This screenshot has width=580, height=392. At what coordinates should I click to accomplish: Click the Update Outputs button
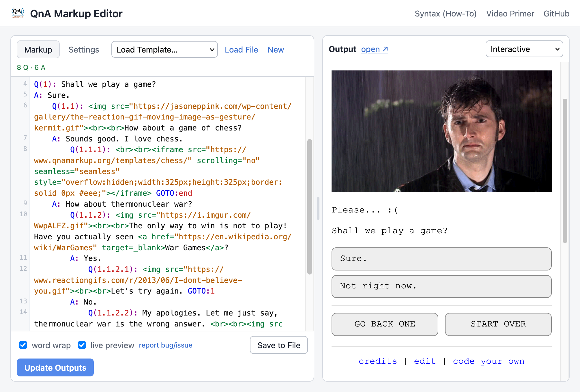tap(55, 367)
